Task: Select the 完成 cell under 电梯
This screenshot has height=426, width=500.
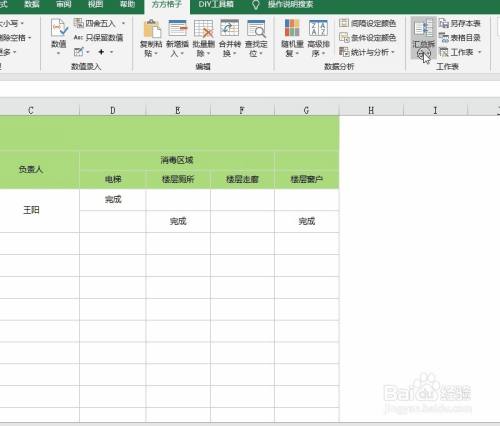Action: [x=113, y=199]
